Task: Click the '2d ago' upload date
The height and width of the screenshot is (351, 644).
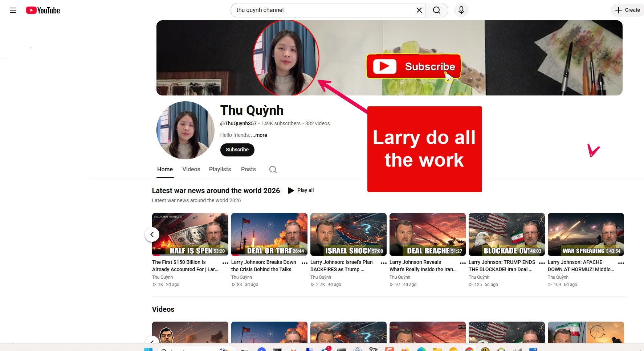Action: (172, 285)
